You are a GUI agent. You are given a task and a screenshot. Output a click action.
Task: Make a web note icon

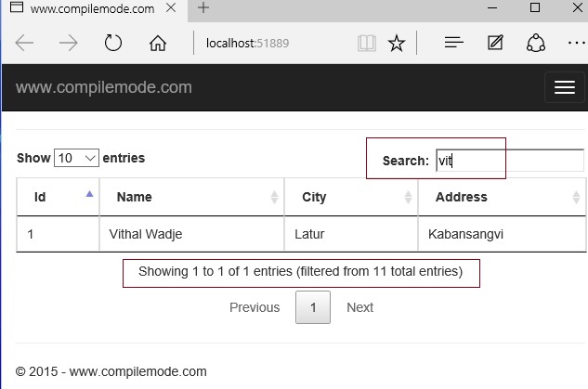(x=495, y=43)
